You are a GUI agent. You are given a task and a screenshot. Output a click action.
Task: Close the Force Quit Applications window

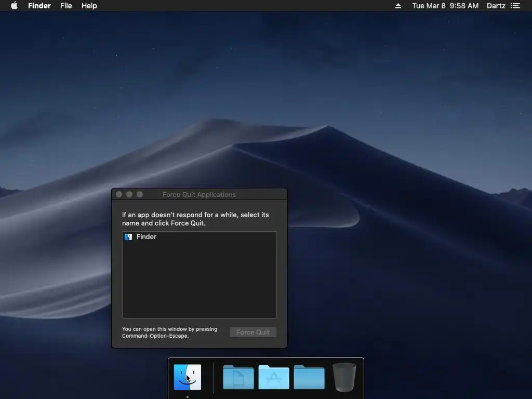tap(119, 194)
